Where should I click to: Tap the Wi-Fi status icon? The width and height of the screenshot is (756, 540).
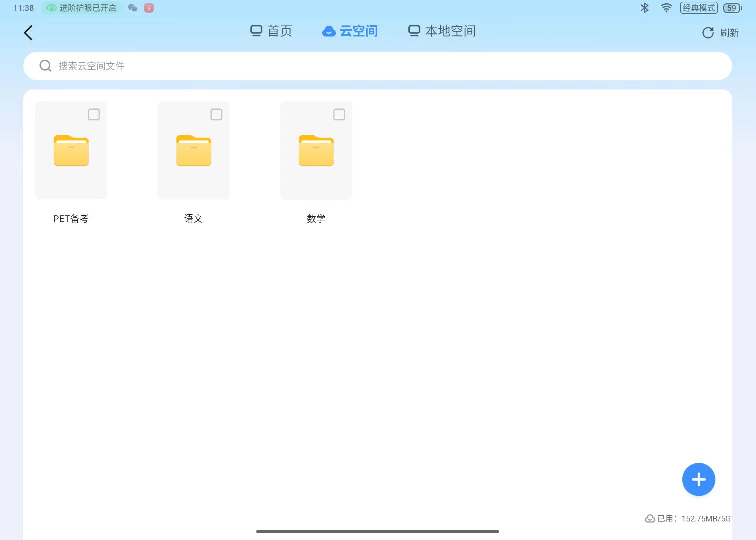pyautogui.click(x=666, y=8)
